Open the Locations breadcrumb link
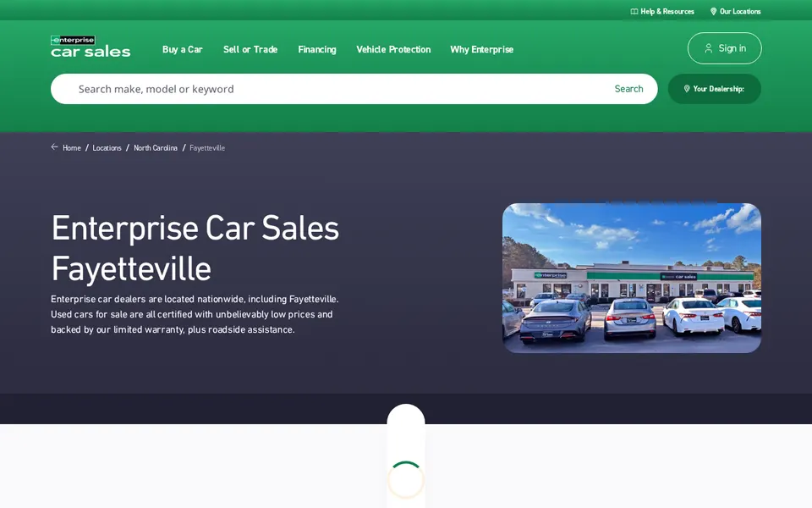 click(x=107, y=147)
